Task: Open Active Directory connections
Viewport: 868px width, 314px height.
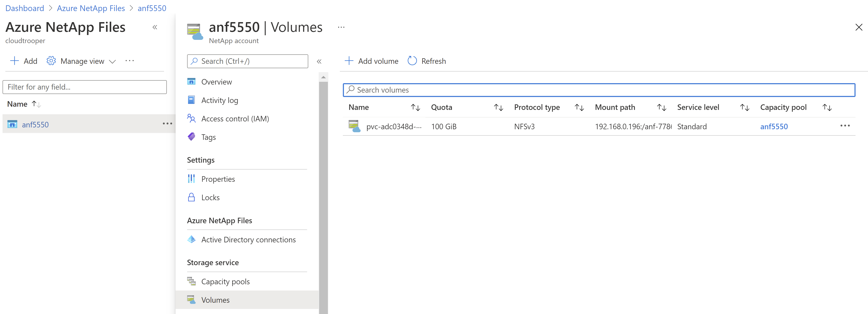Action: tap(248, 239)
